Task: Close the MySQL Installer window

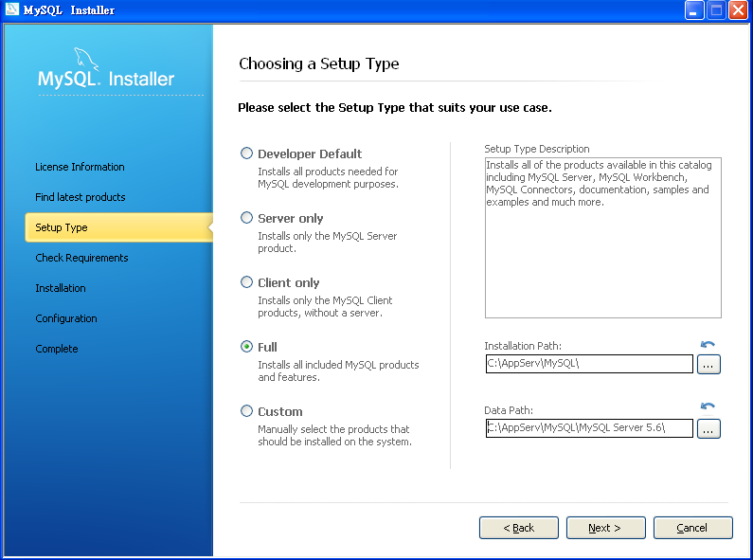Action: pyautogui.click(x=738, y=10)
